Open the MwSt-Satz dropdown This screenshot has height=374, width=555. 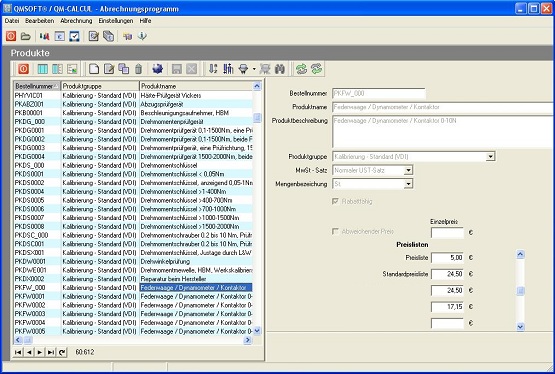(408, 170)
